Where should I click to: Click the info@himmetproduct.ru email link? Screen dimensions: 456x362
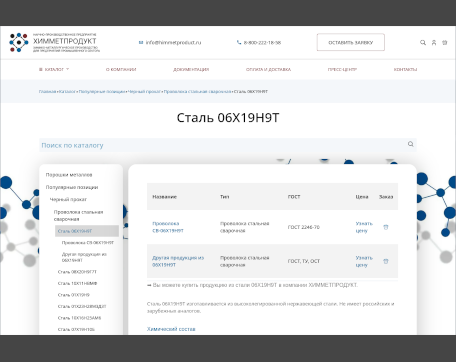[x=173, y=42]
